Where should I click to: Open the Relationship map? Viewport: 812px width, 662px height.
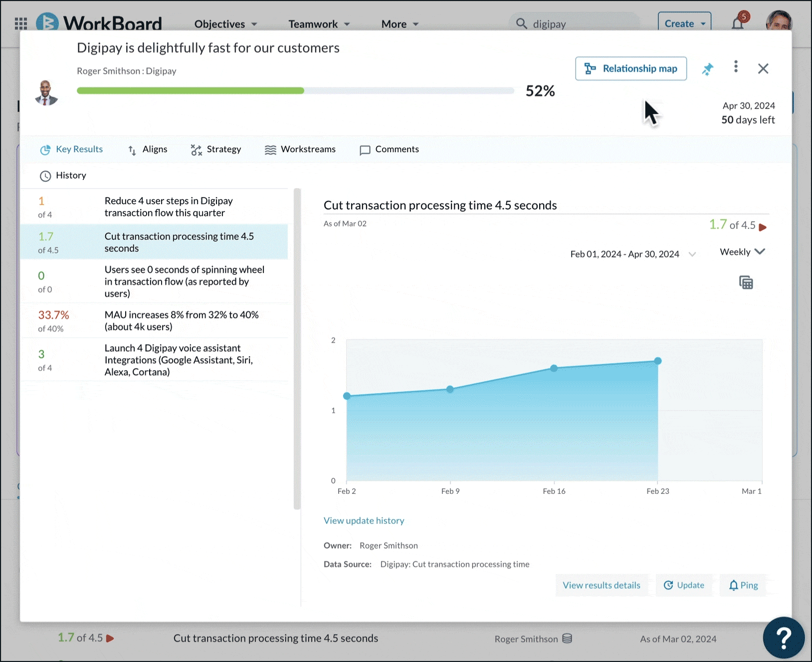pos(631,68)
